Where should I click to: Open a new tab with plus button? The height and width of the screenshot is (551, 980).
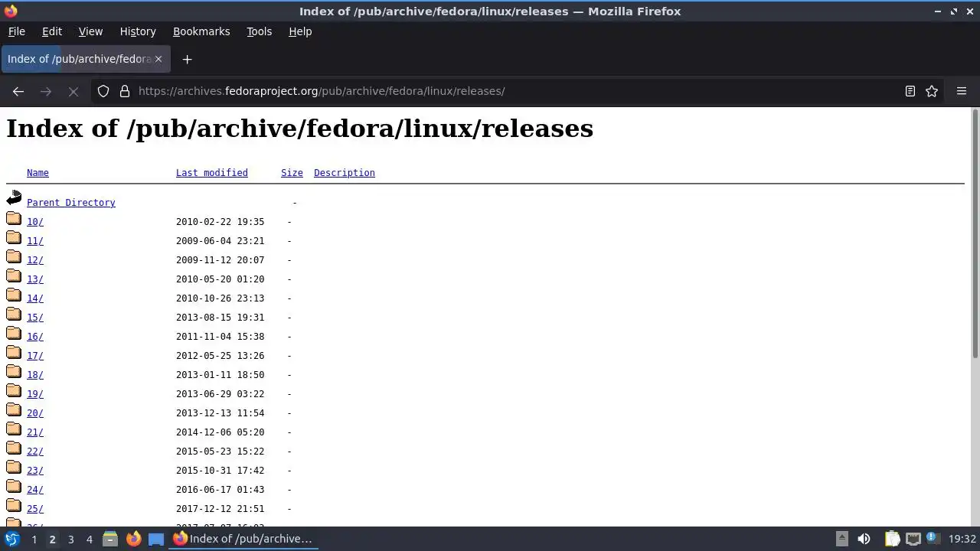[x=187, y=59]
